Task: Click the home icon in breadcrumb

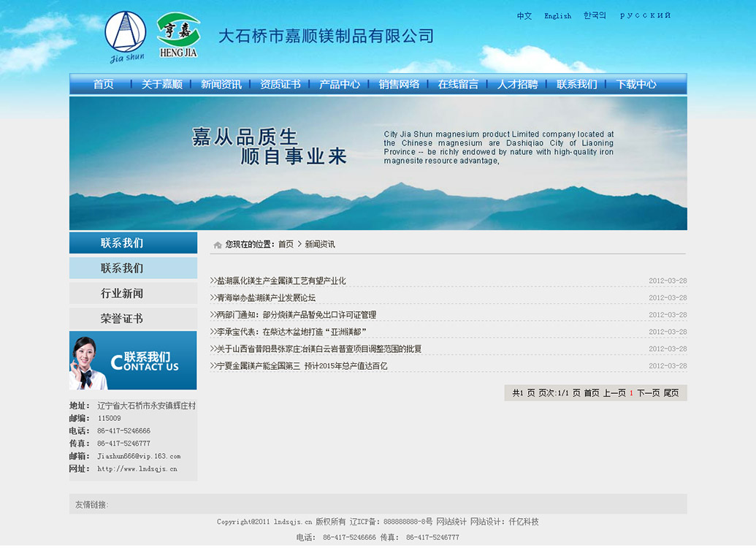Action: pos(218,245)
